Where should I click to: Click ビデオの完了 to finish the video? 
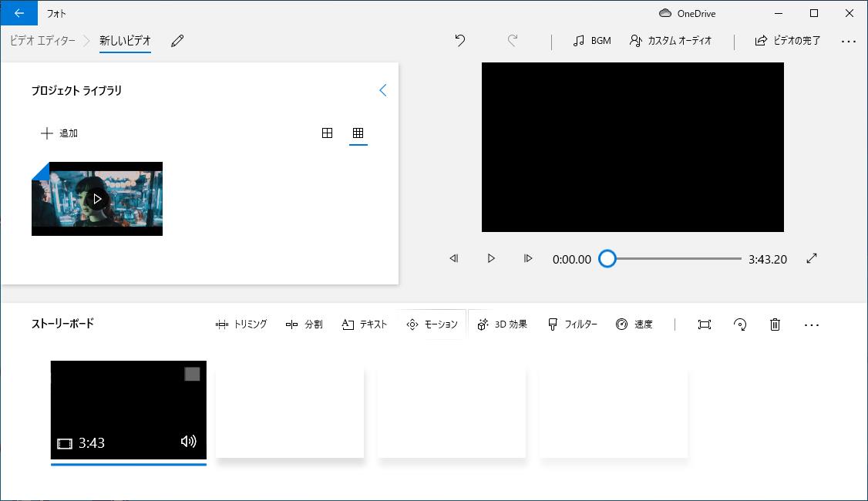tap(787, 40)
